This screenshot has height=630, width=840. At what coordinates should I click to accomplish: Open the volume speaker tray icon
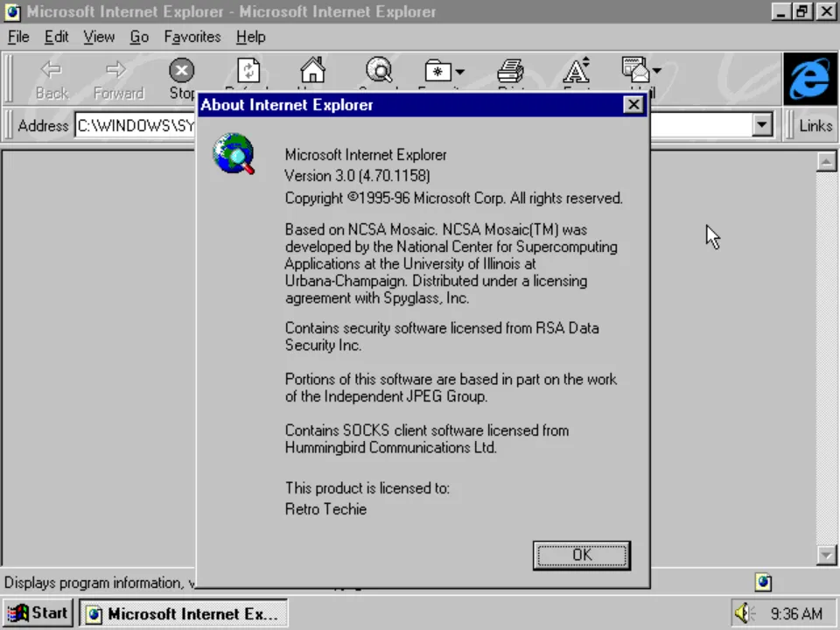(744, 613)
